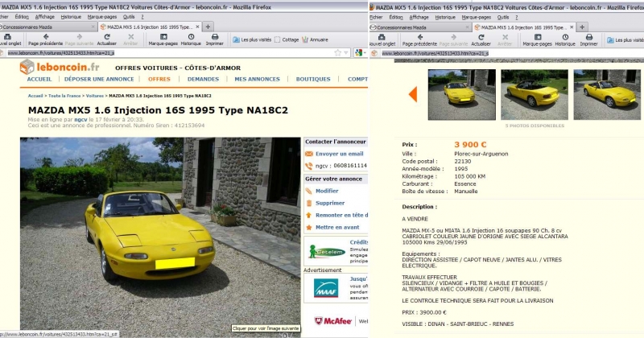This screenshot has height=338, width=644.
Task: Go to ACCUEIL on leboncoin navigation
Action: (39, 79)
